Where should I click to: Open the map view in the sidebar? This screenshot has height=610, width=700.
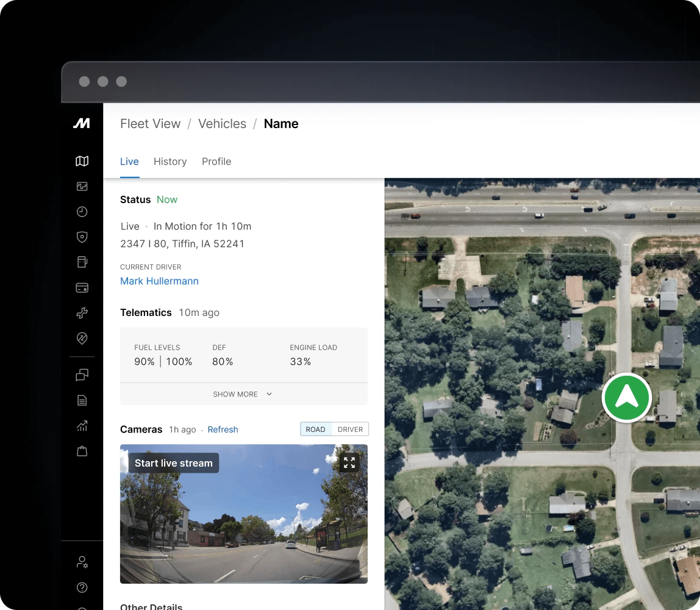point(82,161)
